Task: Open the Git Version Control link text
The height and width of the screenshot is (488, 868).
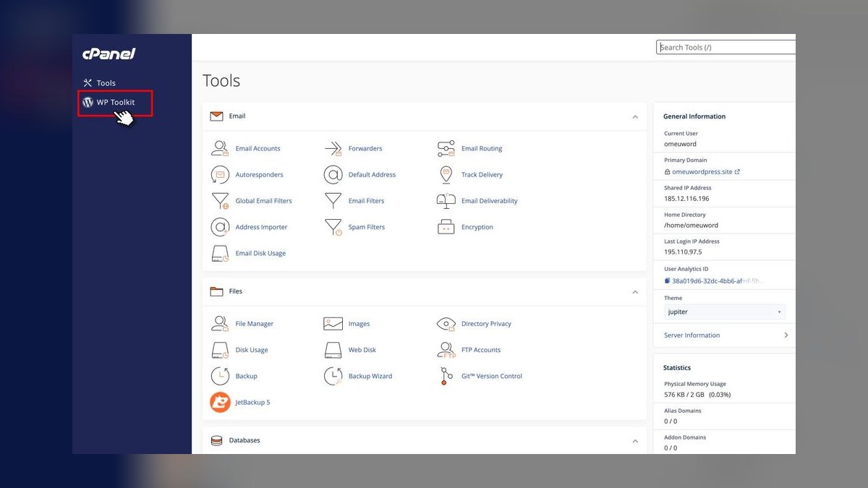Action: point(492,376)
